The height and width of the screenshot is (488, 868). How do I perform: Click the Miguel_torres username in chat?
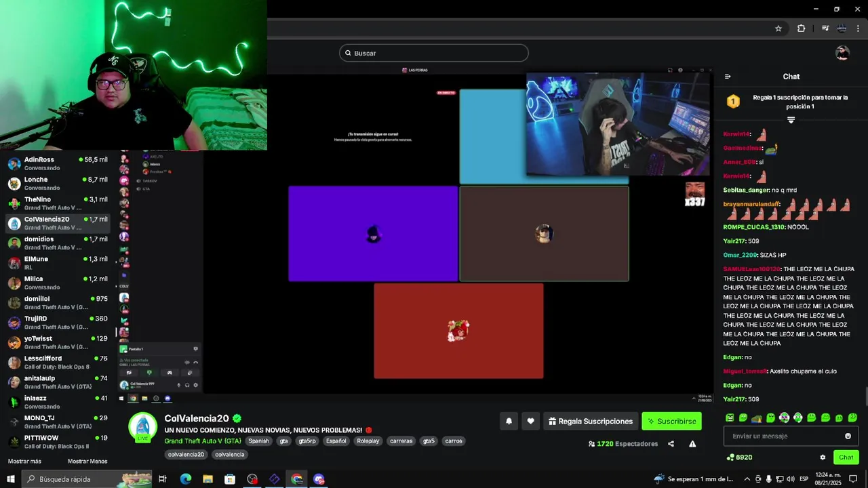click(745, 371)
